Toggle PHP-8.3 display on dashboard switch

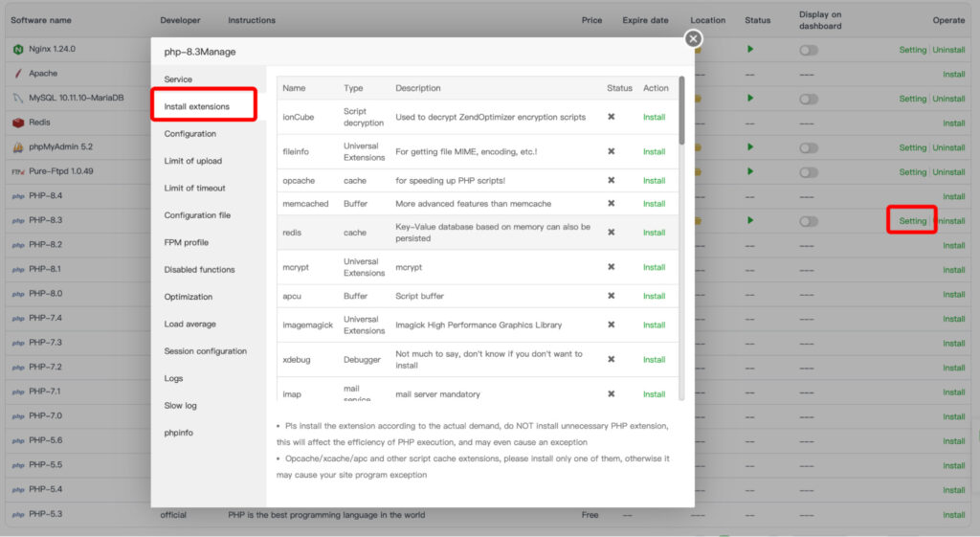point(809,221)
